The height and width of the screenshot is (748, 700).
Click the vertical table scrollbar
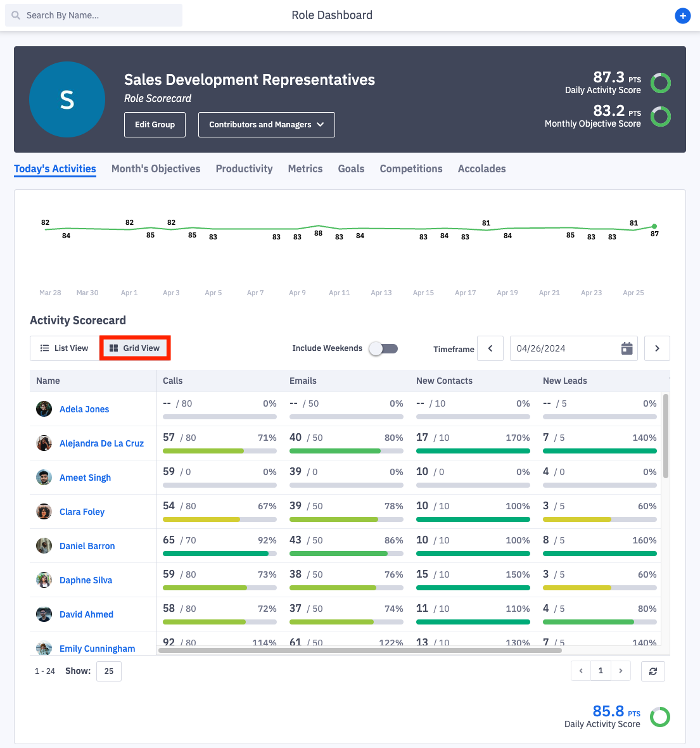point(666,436)
